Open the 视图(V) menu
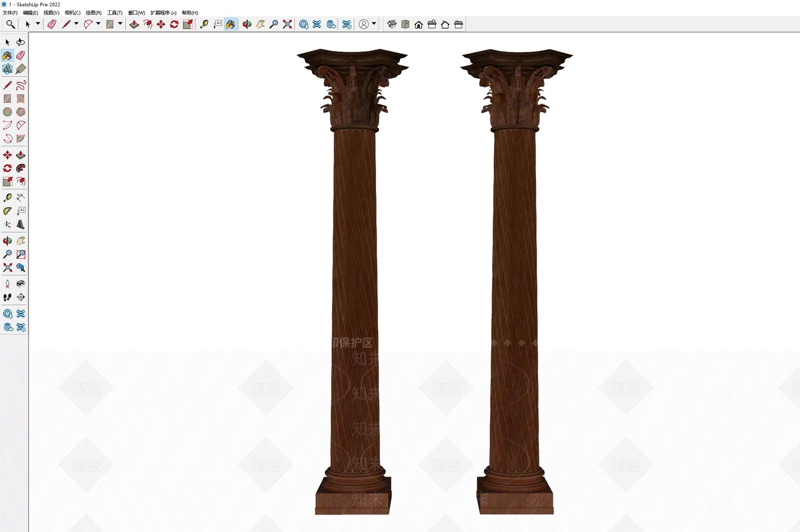Image resolution: width=800 pixels, height=532 pixels. coord(51,13)
